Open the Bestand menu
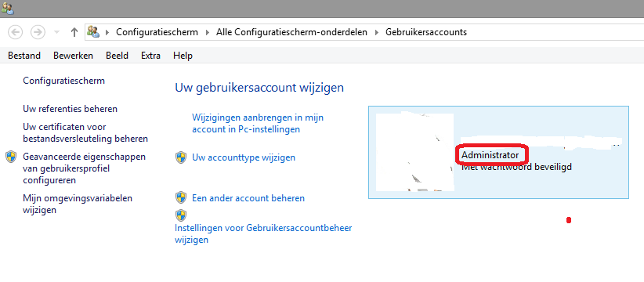Viewport: 644px width, 282px height. (x=24, y=56)
